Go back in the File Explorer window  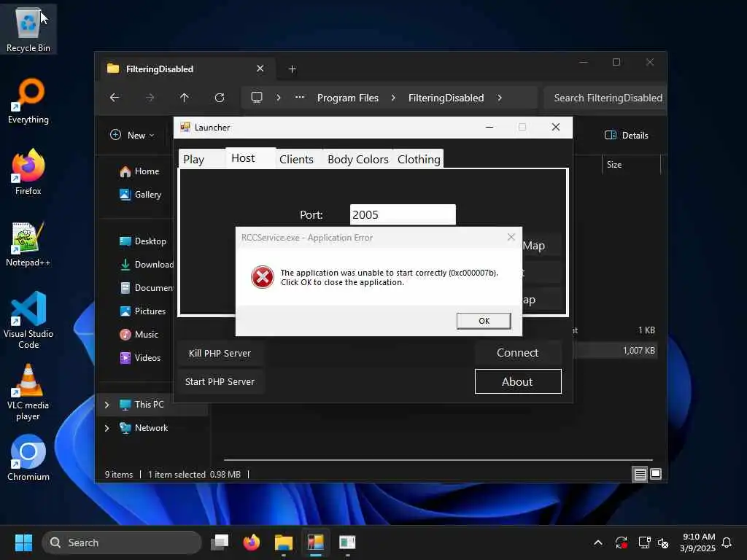click(x=115, y=98)
